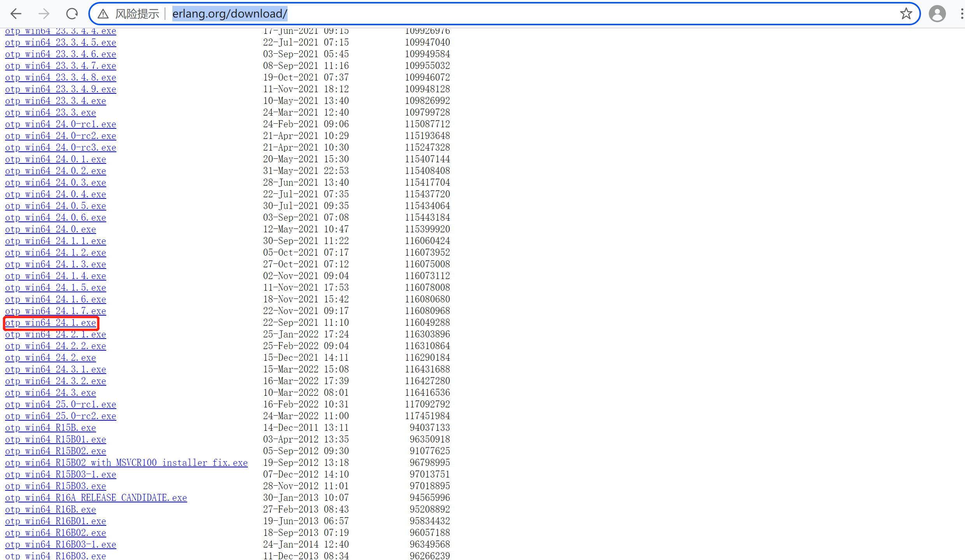Download otp_win64_24.2.exe
Screen dimensions: 965x560
point(51,358)
